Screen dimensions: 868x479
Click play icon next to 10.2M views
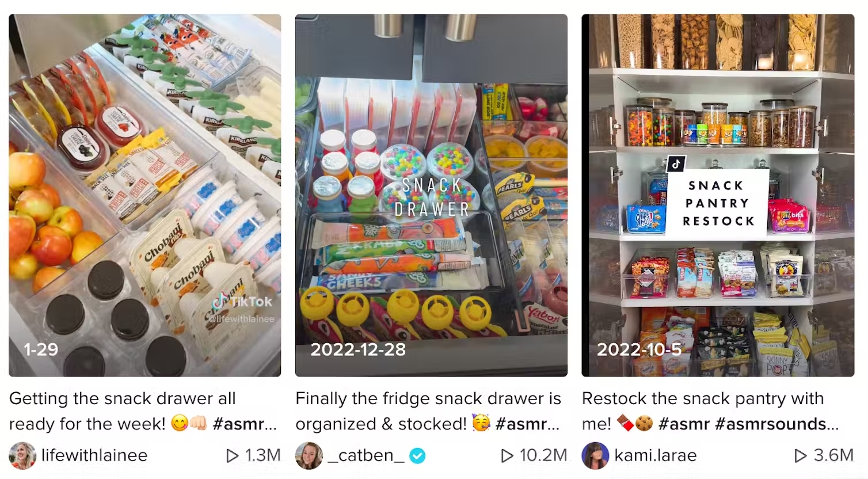[x=507, y=456]
